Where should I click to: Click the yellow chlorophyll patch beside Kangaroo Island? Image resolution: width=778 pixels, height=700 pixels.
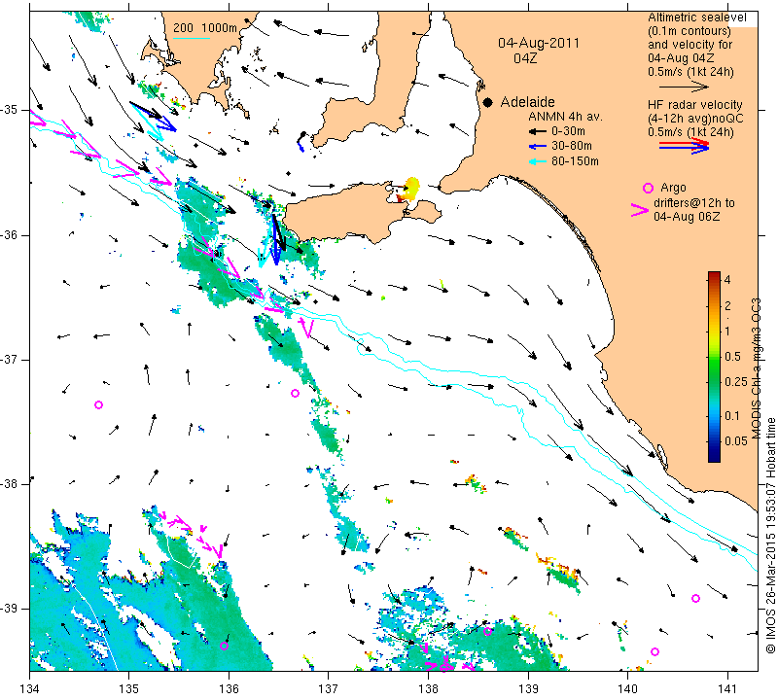coord(410,189)
